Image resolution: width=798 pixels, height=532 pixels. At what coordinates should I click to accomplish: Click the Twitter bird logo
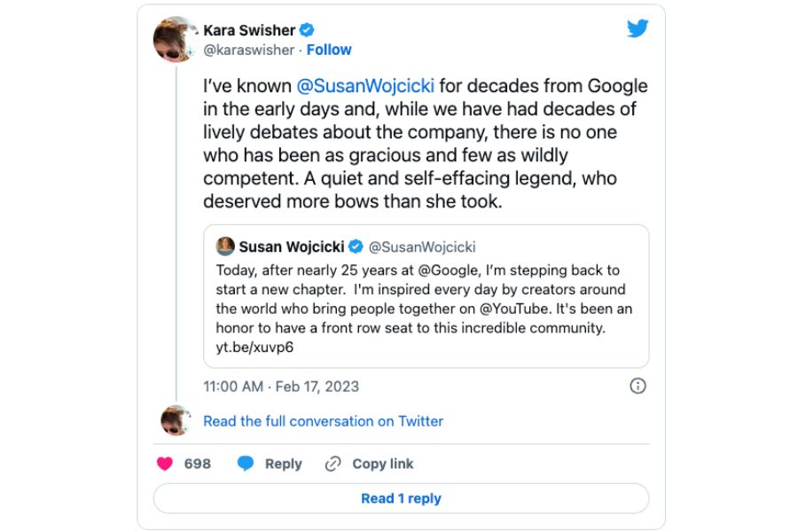pyautogui.click(x=638, y=28)
